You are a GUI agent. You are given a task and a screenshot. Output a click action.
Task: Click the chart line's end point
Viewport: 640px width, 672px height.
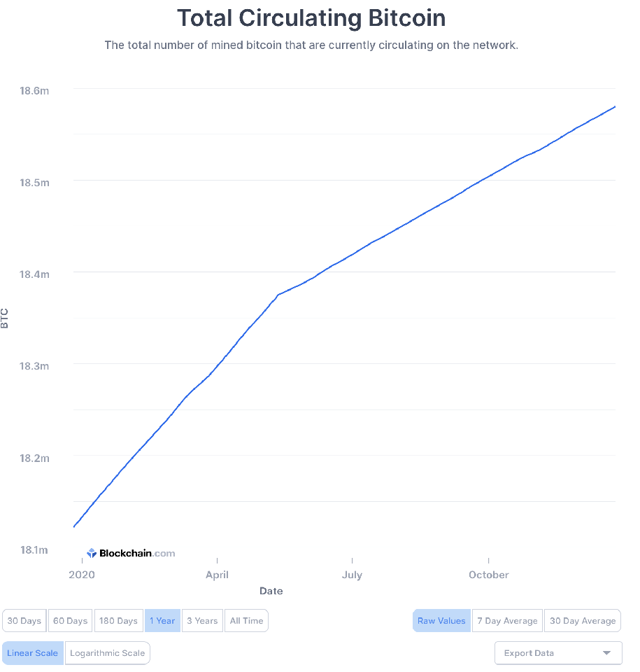[x=615, y=106]
